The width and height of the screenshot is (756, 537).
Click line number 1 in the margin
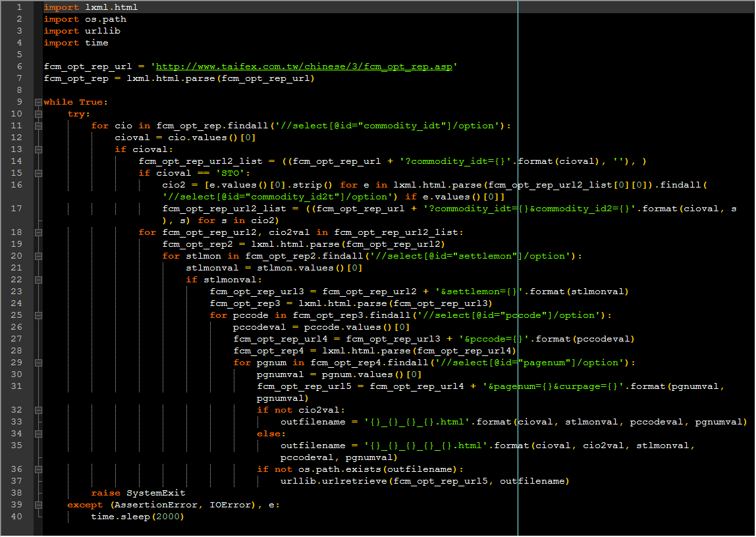coord(19,7)
